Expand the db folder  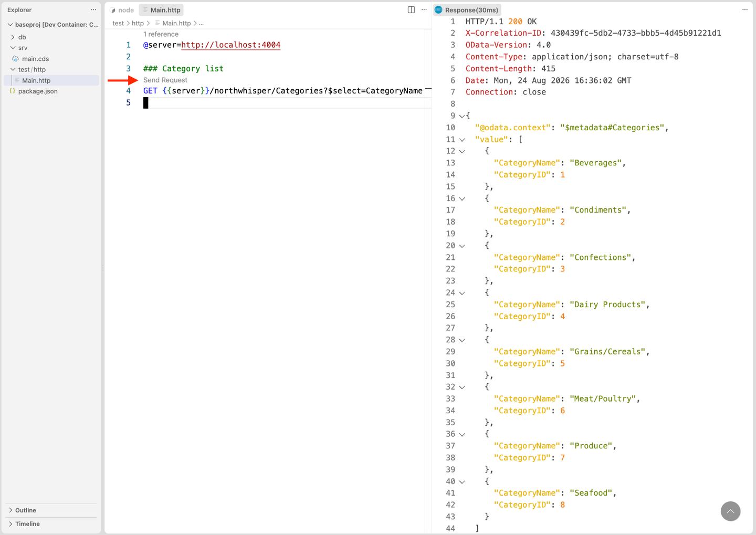13,37
